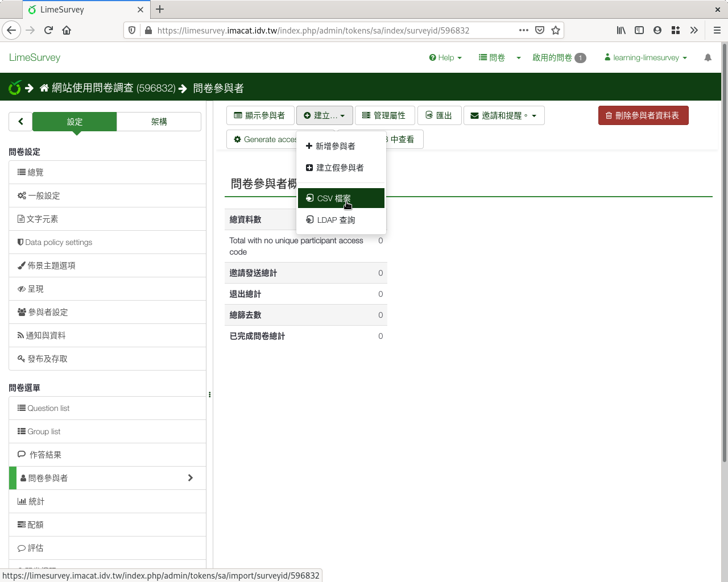The width and height of the screenshot is (728, 582).
Task: Click 啟用的問卷 active surveys link
Action: (x=559, y=57)
